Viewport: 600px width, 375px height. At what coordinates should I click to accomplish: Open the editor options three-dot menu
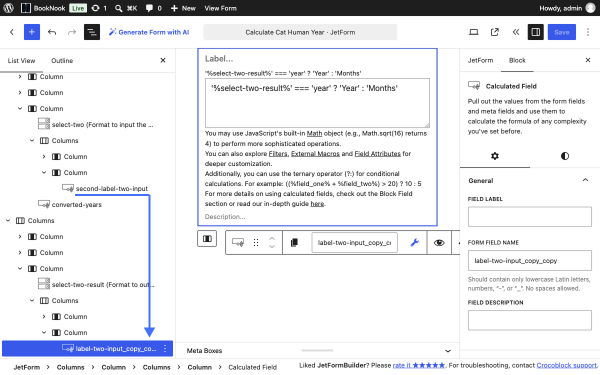coord(588,32)
